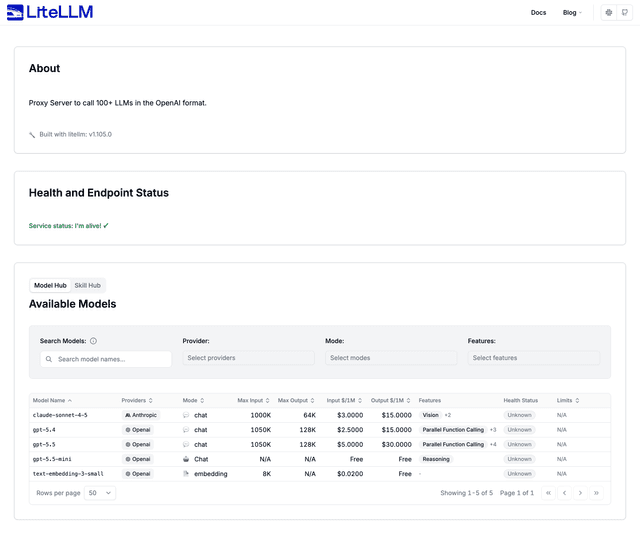Click Parallel Function Calling tag for gpt-5.5
Screen dimensions: 640x541
[453, 445]
